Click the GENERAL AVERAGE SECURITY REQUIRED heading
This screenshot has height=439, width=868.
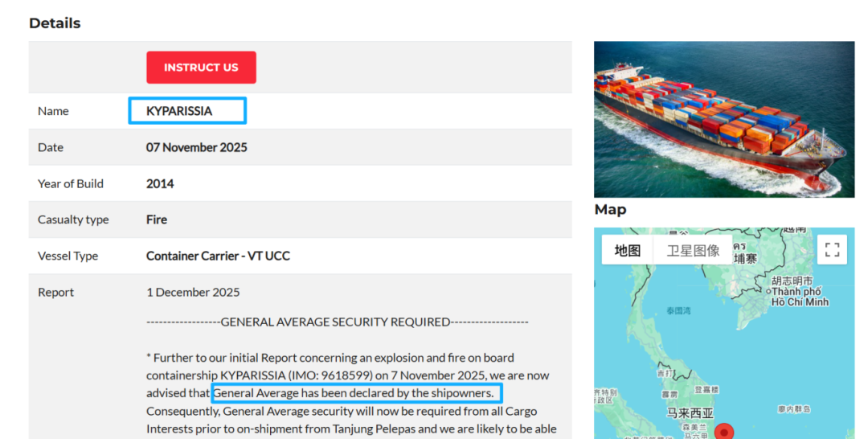pyautogui.click(x=337, y=322)
